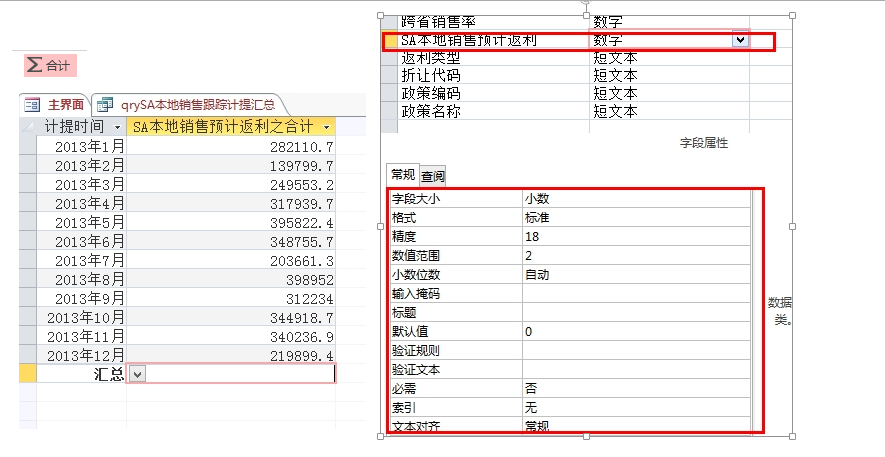Viewport: 885px width, 457px height.
Task: Click the row selector for SA本地销售预计返利 field
Action: (389, 41)
